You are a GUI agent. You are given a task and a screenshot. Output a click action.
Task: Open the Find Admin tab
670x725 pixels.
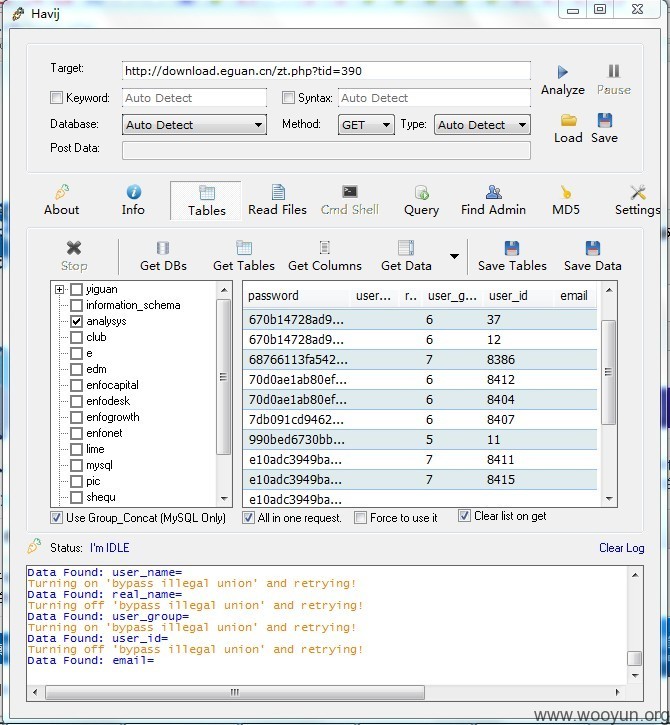pos(493,201)
